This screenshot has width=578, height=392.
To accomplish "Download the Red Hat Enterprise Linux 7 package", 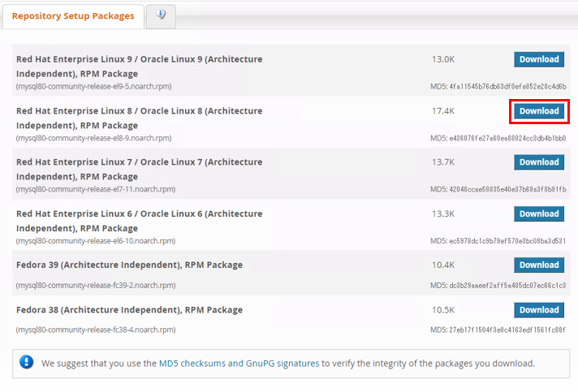I will [539, 162].
